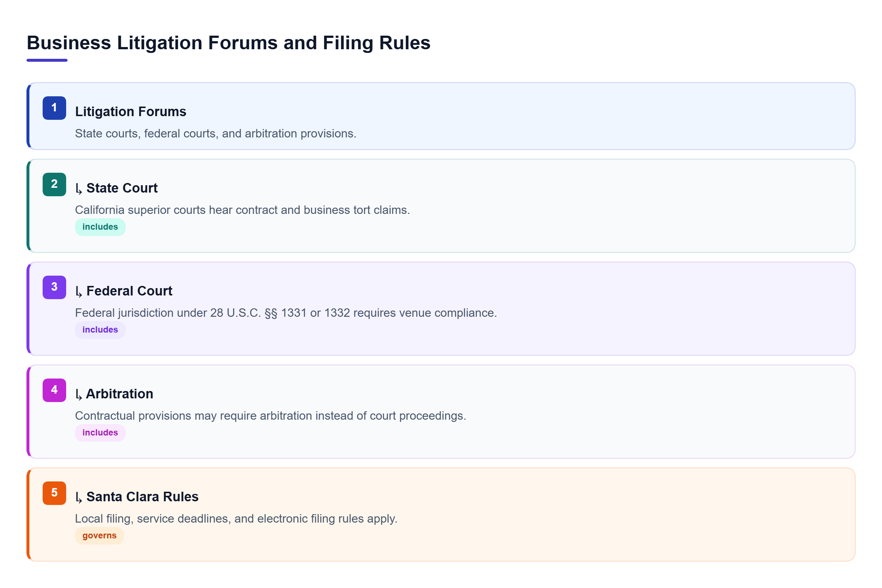Image resolution: width=882 pixels, height=588 pixels.
Task: Click the contractual provisions arbitration description
Action: coord(271,416)
